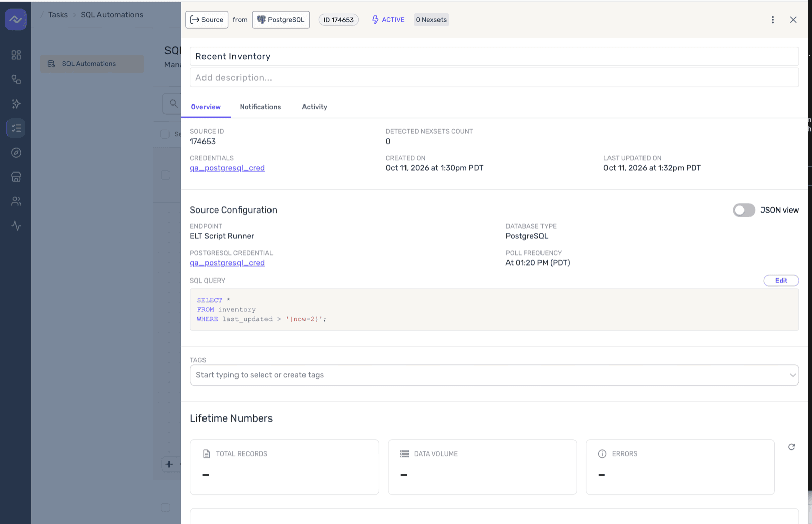
Task: Expand the Tags dropdown chevron
Action: 792,375
